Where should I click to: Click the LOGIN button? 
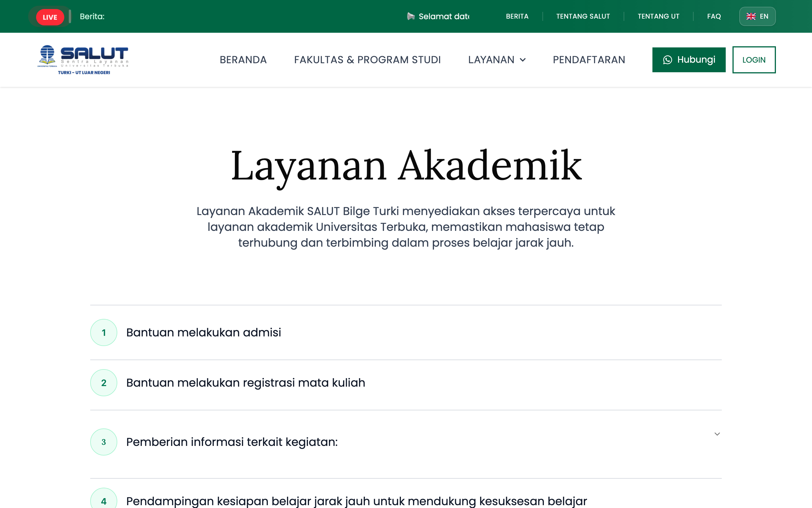[754, 60]
